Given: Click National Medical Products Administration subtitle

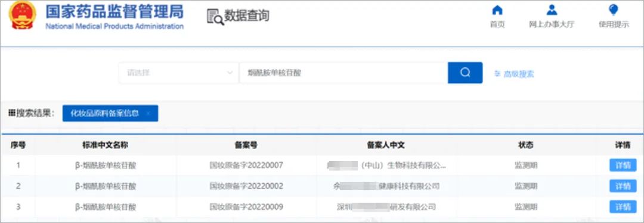Looking at the screenshot, I should tap(114, 26).
